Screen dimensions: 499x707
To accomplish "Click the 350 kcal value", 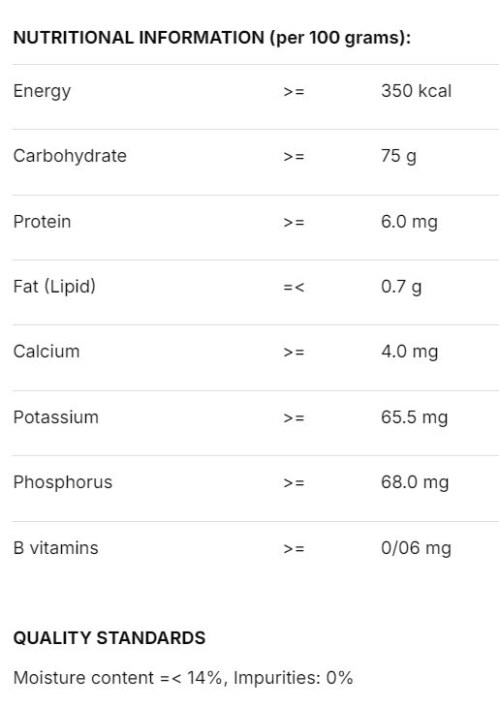I will tap(416, 91).
